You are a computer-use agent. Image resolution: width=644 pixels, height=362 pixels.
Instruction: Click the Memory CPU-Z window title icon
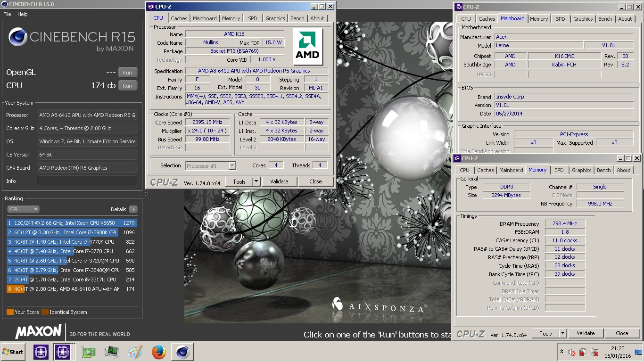457,158
